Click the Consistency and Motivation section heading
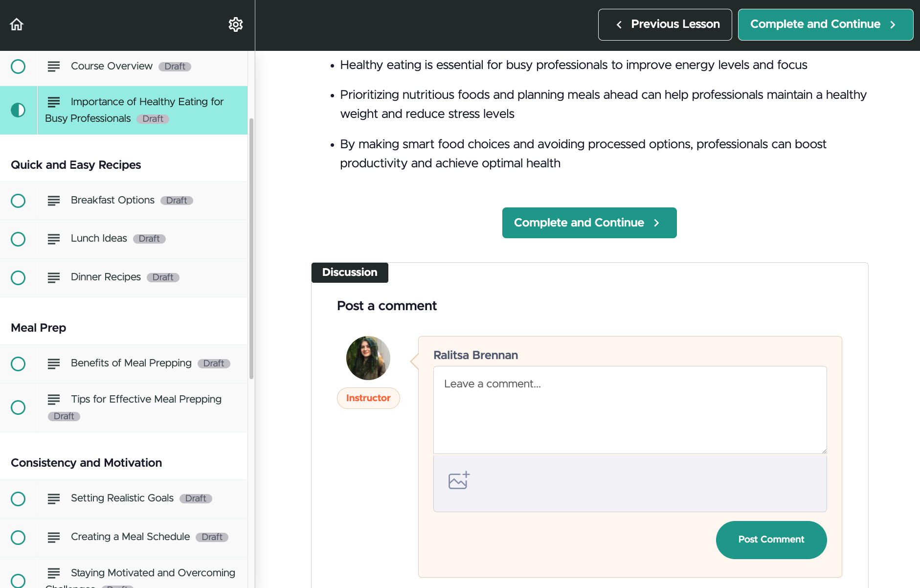This screenshot has height=588, width=920. pos(87,463)
